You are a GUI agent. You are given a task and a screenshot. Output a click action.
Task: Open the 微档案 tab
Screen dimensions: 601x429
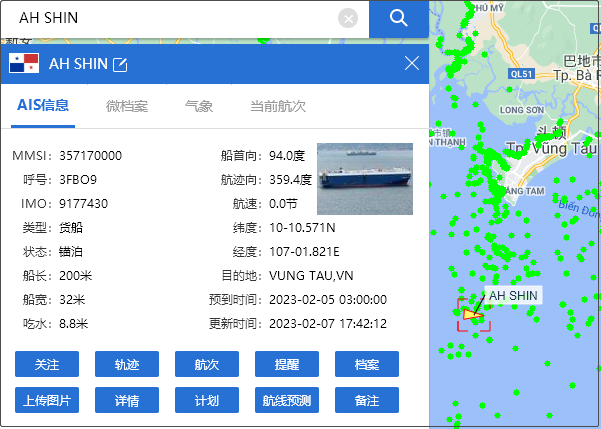127,106
